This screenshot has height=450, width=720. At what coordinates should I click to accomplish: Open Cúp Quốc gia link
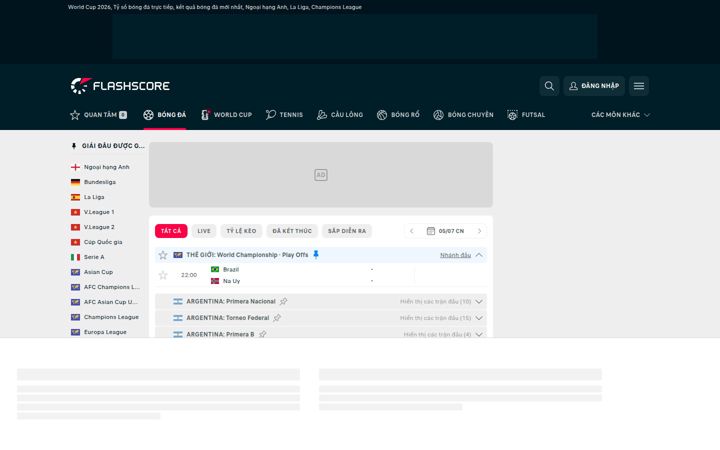click(103, 242)
